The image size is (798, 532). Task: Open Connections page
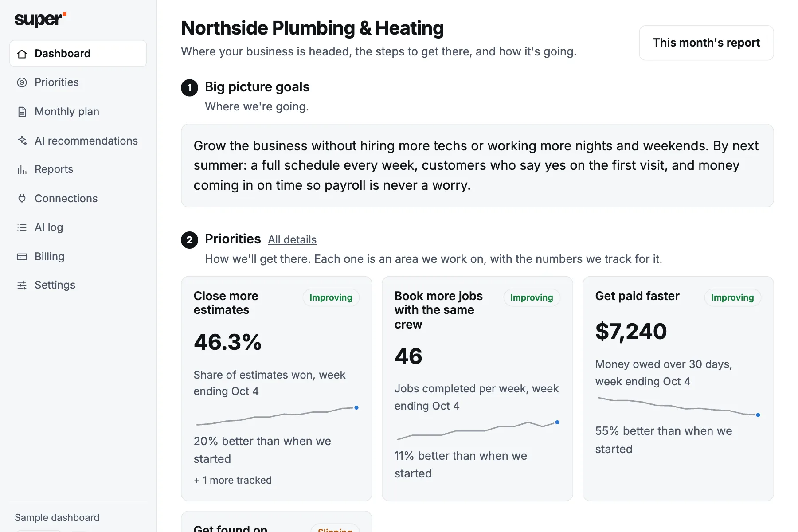(x=78, y=199)
